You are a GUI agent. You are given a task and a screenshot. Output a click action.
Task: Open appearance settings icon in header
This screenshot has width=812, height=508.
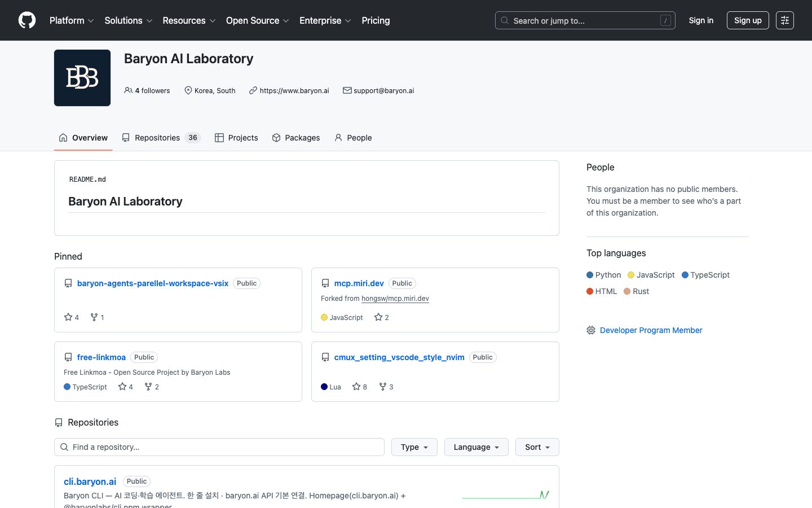785,20
